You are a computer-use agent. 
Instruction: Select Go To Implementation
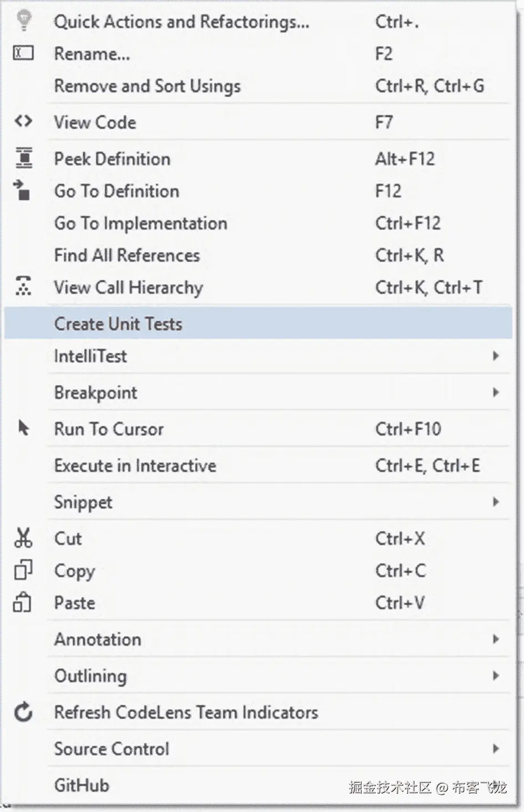(141, 223)
